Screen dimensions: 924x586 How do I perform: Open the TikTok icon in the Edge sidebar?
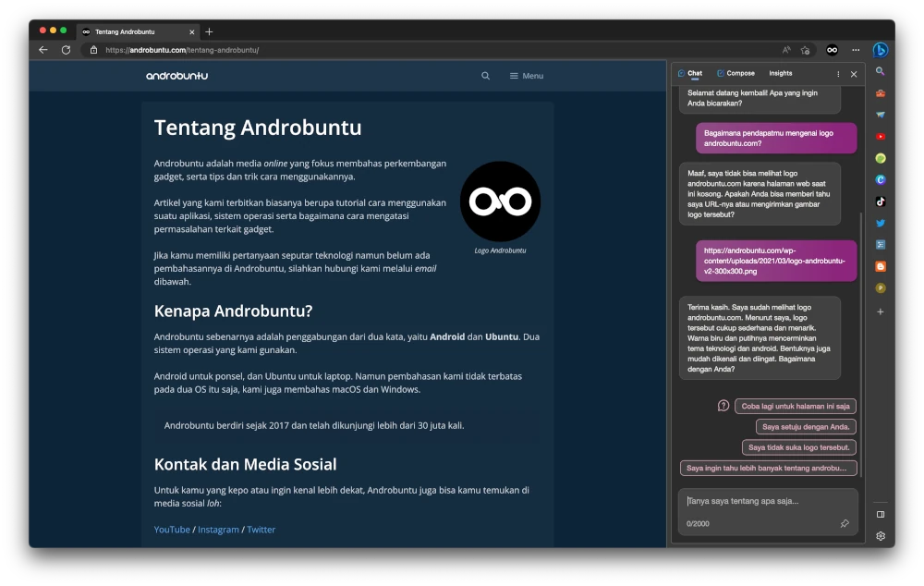[x=881, y=201]
